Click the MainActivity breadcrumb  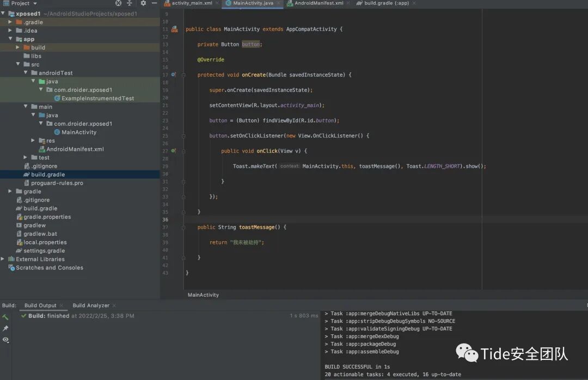click(x=203, y=295)
